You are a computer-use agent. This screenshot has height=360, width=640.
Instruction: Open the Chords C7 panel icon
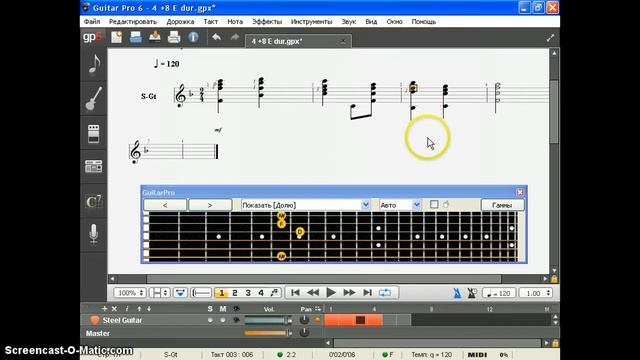coord(93,201)
